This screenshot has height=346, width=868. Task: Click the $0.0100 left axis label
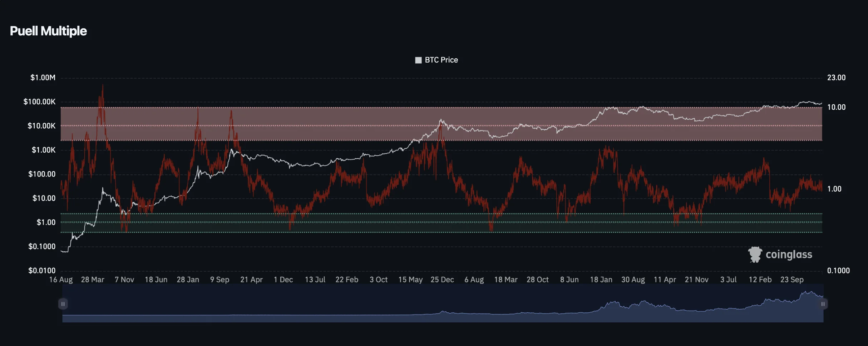(42, 271)
